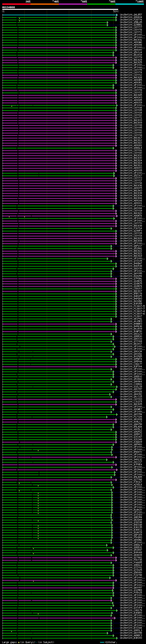
Task: Click the UniRef100_Q27461 hit label
Action: [131, 557]
